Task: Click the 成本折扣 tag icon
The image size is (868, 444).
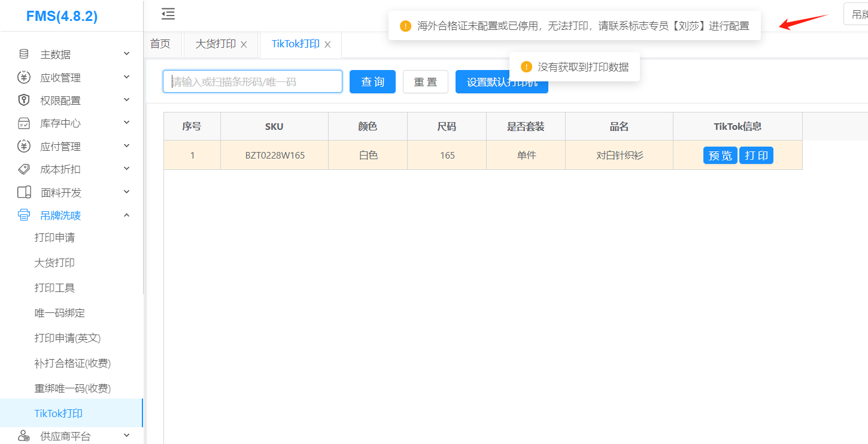Action: [24, 169]
